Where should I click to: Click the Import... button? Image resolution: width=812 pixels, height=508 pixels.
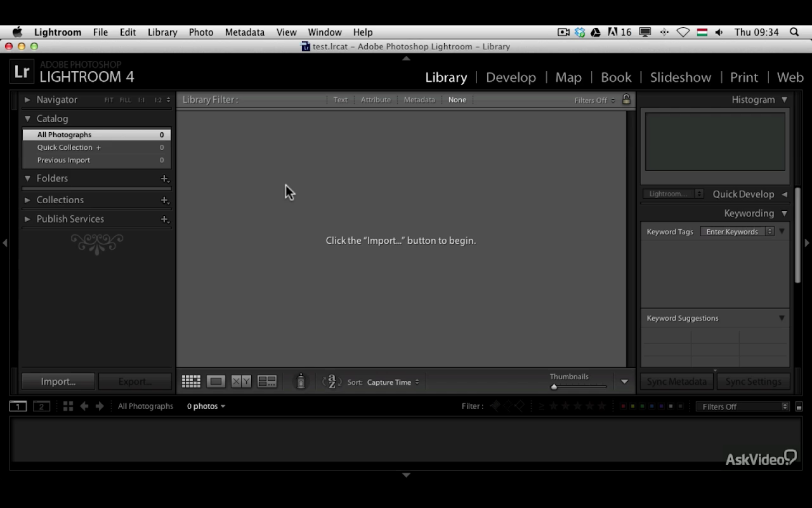[x=58, y=382]
